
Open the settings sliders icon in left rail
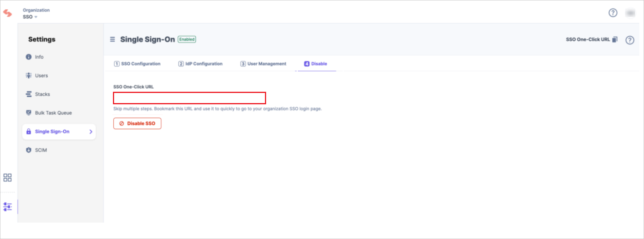click(x=7, y=207)
